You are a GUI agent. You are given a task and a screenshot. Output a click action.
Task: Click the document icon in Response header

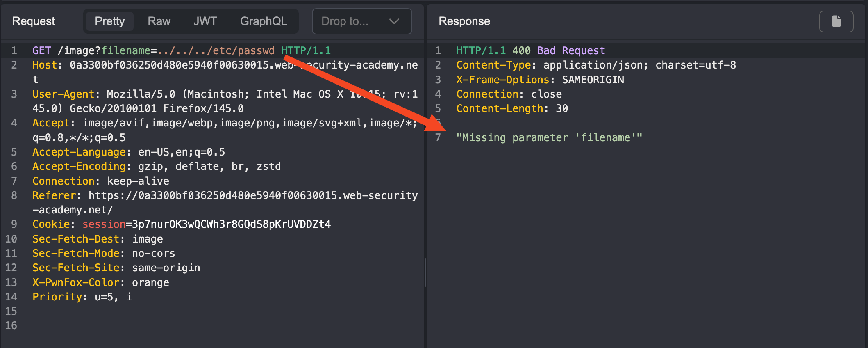(836, 21)
